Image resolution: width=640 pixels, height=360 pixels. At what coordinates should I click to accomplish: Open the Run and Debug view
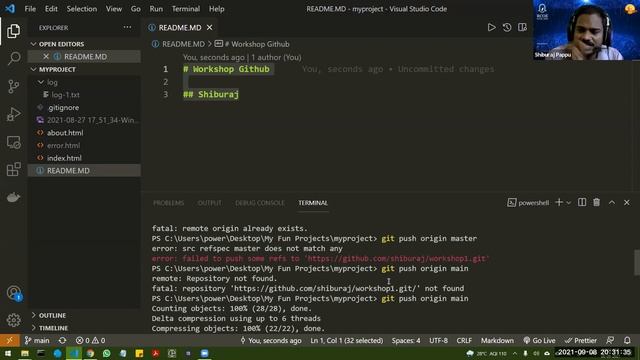[13, 114]
